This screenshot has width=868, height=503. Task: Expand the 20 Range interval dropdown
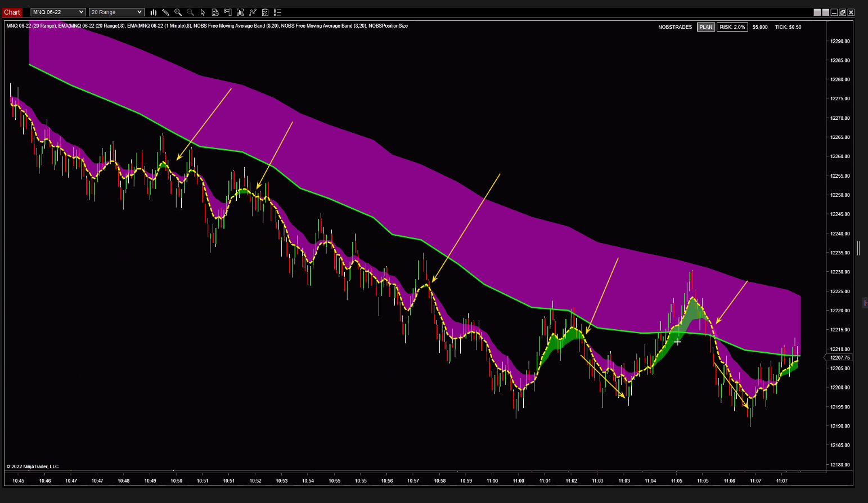pos(116,12)
